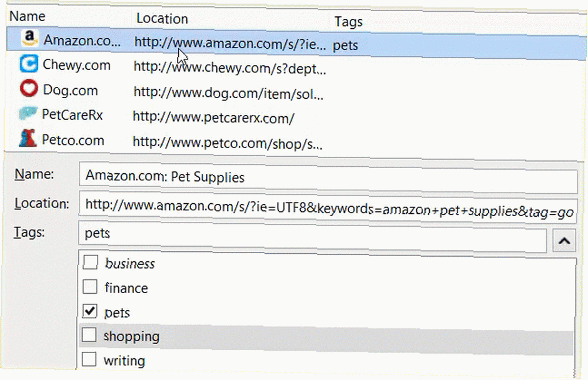The height and width of the screenshot is (380, 588).
Task: Check the writing tag checkbox
Action: click(89, 359)
